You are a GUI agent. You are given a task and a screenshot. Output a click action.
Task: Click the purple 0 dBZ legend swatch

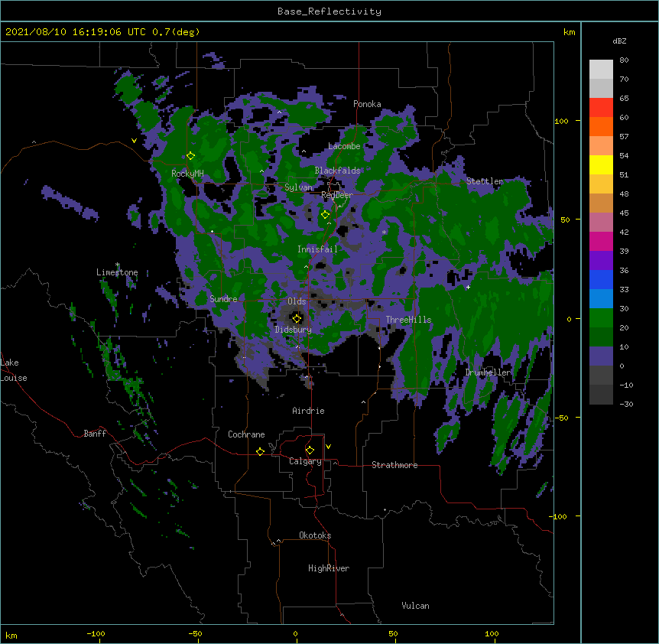point(601,356)
